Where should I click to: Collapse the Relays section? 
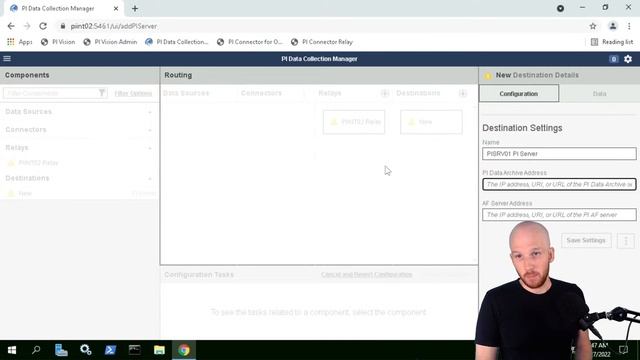click(150, 148)
